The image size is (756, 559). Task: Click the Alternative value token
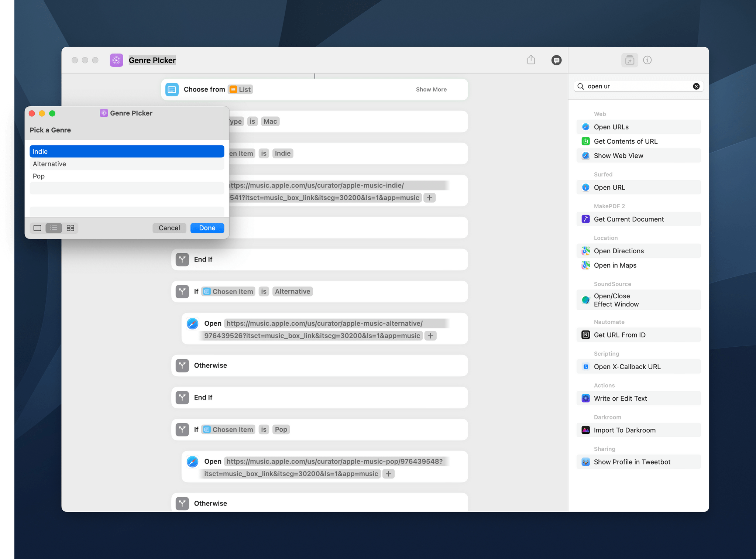pyautogui.click(x=292, y=292)
